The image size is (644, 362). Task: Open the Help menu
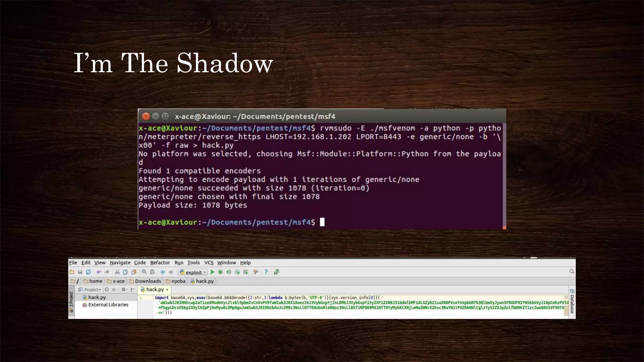pos(246,263)
